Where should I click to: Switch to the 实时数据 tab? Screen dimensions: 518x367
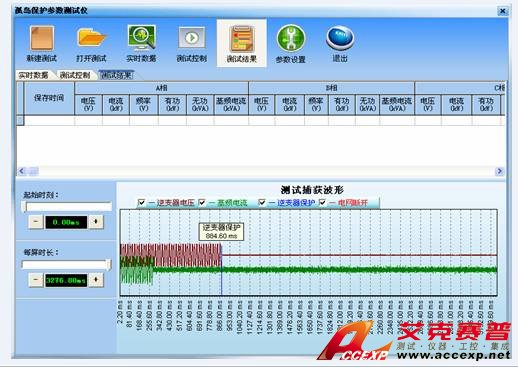pos(33,75)
